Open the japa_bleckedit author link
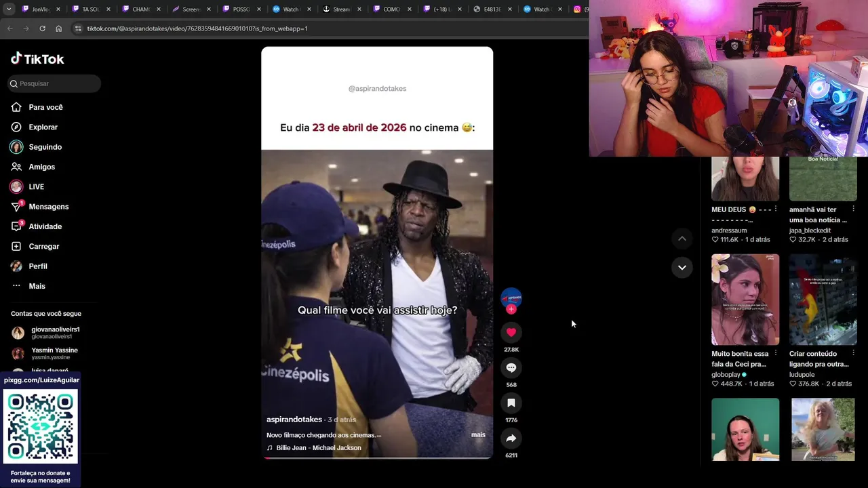The image size is (868, 488). point(810,230)
